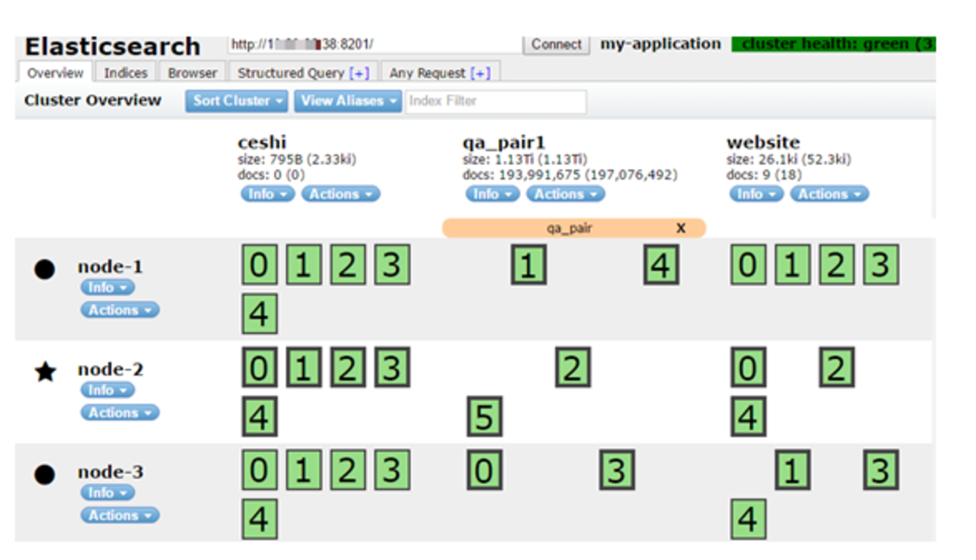This screenshot has height=560, width=976.
Task: Open Actions dropdown for node-3
Action: tap(121, 515)
